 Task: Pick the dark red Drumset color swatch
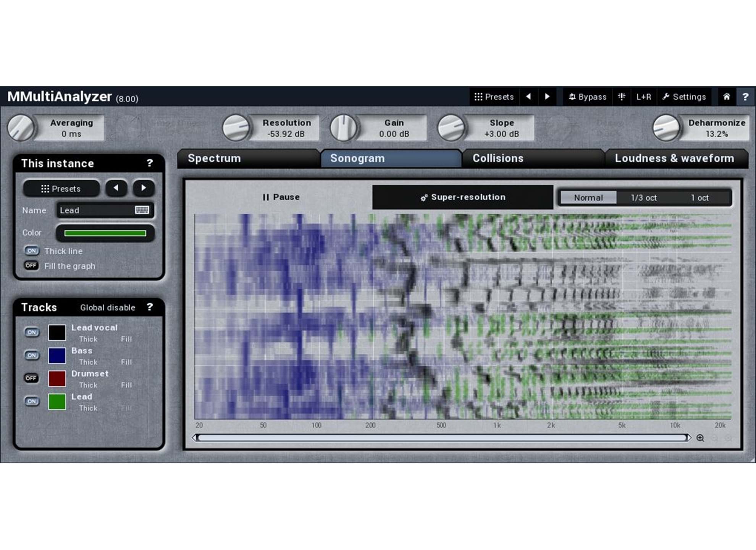click(x=57, y=379)
